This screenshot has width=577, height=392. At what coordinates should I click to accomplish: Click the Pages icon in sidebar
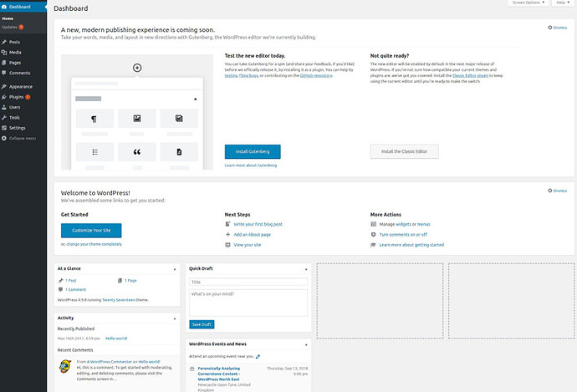[4, 63]
